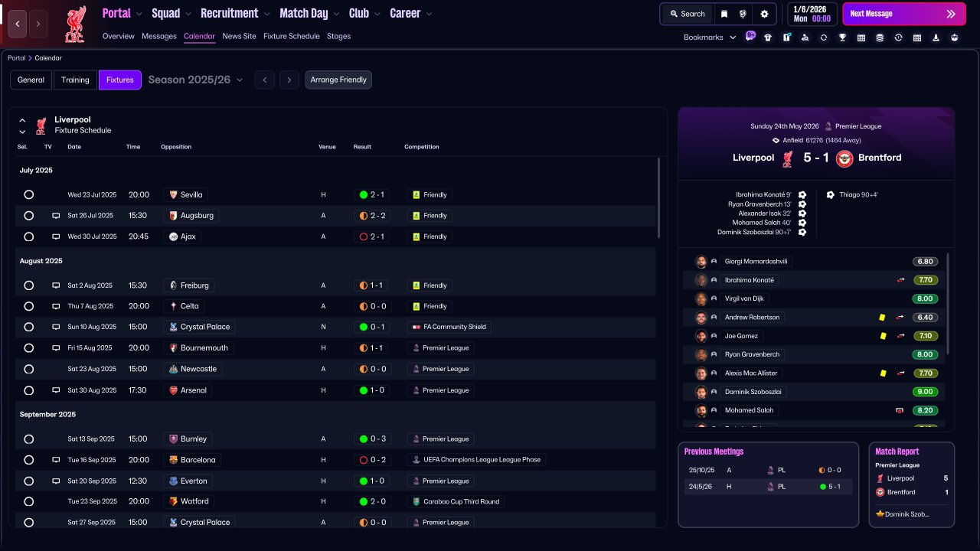Select the Crystal Palace Community Shield radio button

29,328
